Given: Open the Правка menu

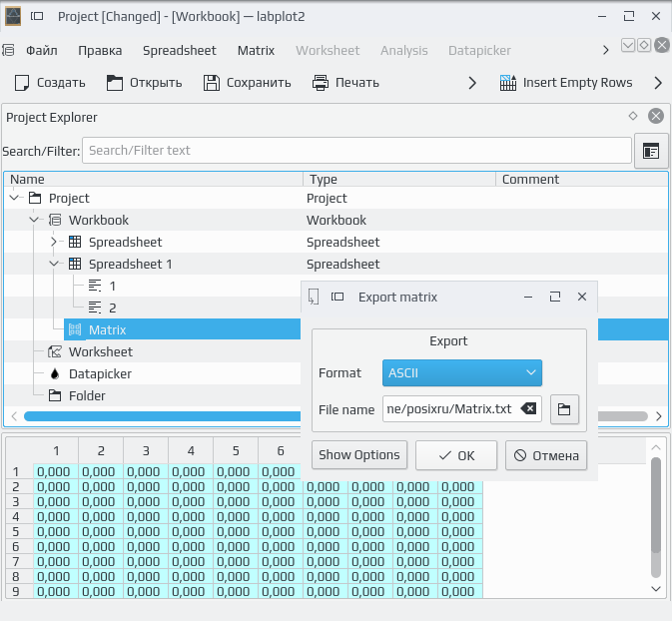Looking at the screenshot, I should click(100, 51).
